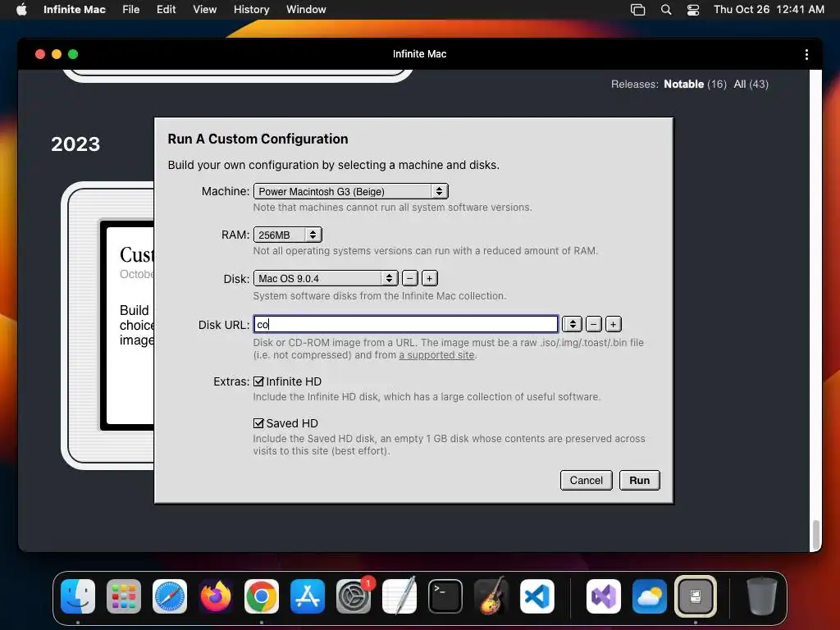
Task: Open the Weather app from the Dock
Action: 650,596
